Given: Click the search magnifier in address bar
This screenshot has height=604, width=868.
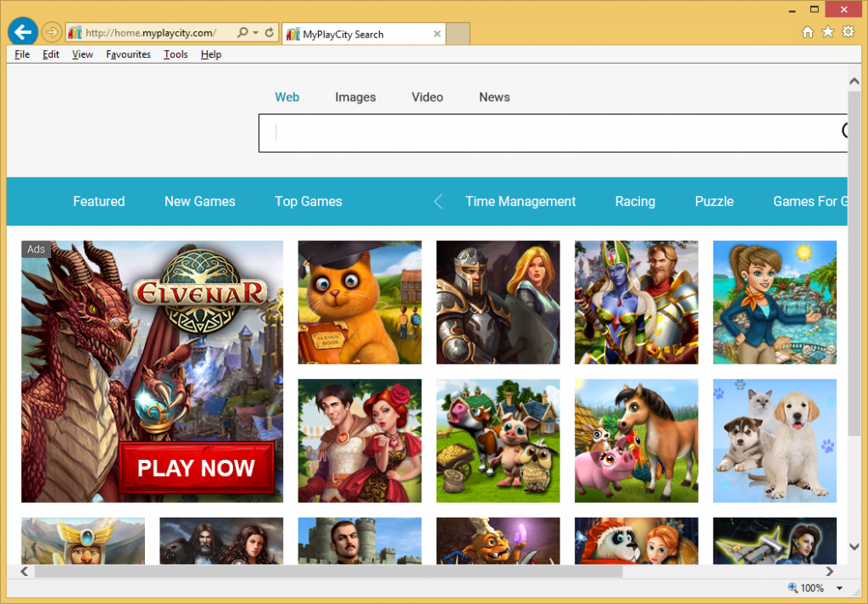Looking at the screenshot, I should pos(242,33).
